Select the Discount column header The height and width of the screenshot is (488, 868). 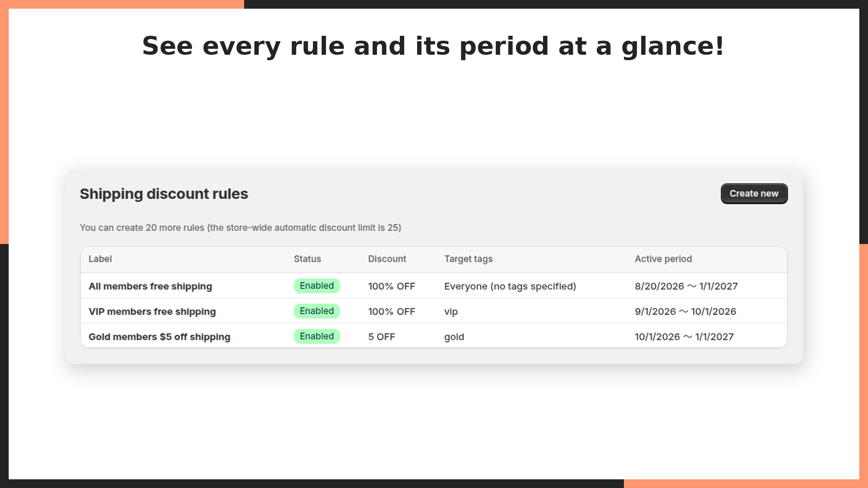387,259
